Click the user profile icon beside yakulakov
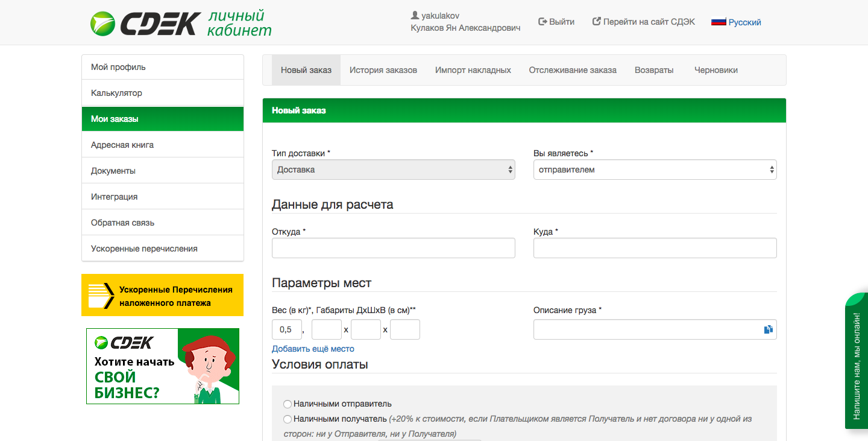This screenshot has height=441, width=868. (x=415, y=15)
